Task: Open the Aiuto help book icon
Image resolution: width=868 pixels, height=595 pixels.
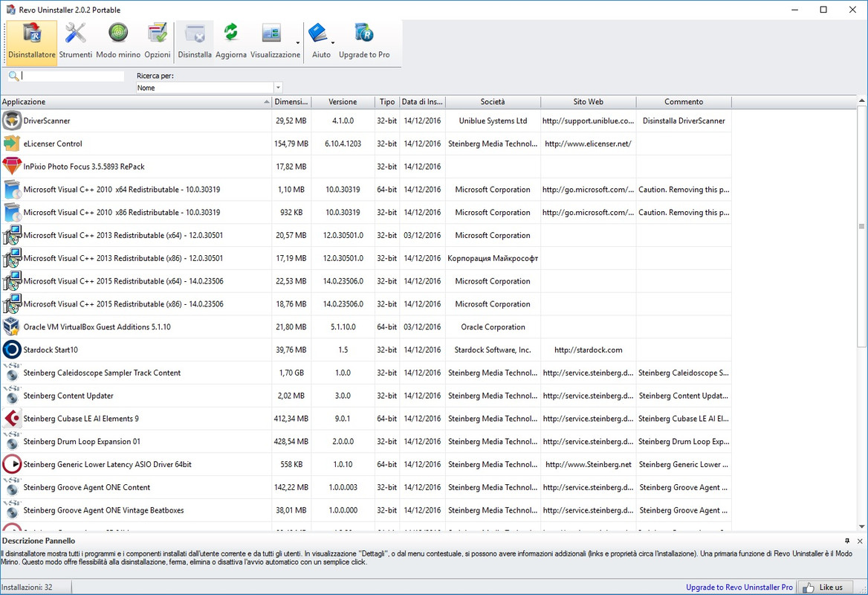Action: (318, 33)
